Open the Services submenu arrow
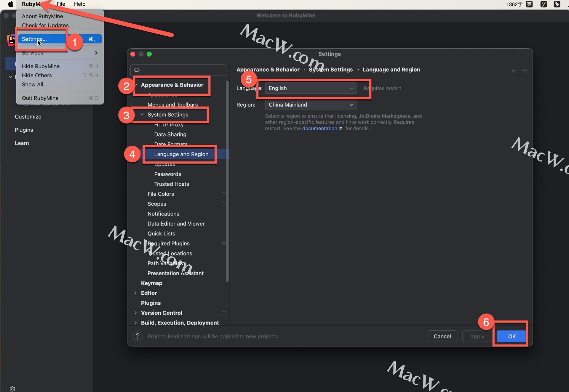Viewport: 569px width, 392px height. click(x=96, y=52)
